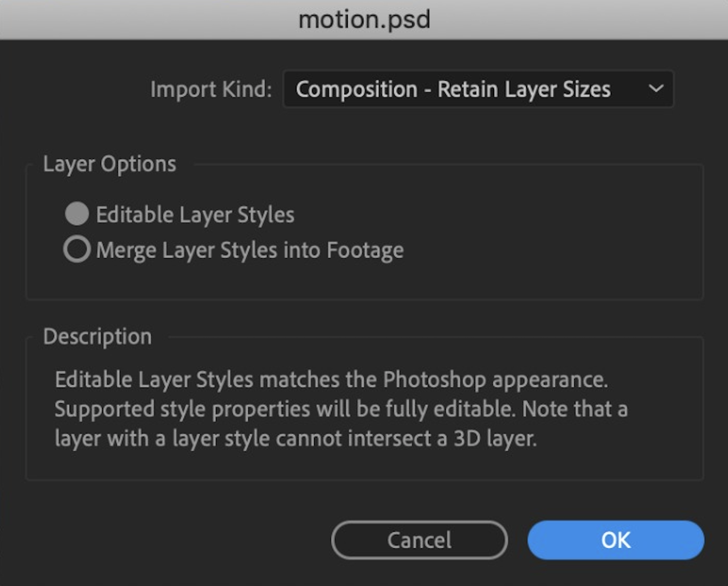Click the Layer Options section heading
The image size is (728, 586).
pyautogui.click(x=110, y=164)
